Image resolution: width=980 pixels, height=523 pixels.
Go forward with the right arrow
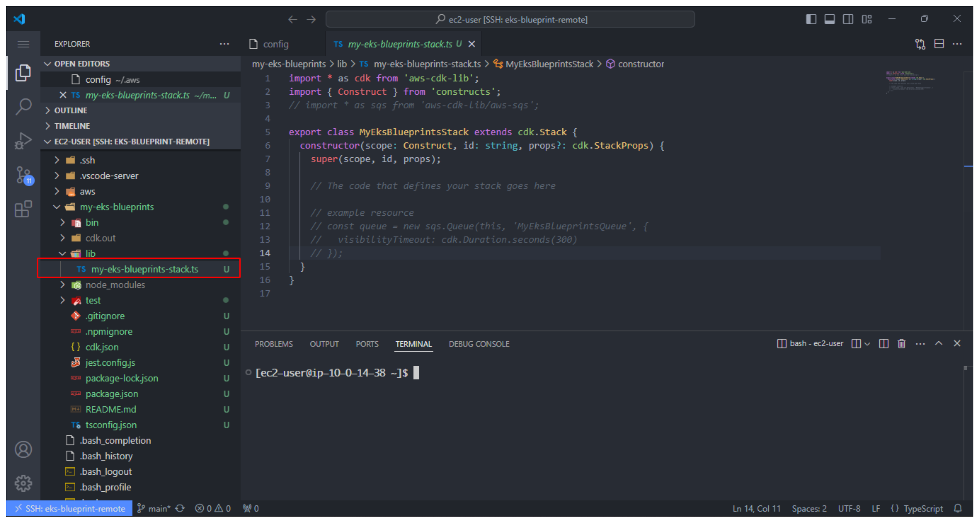pos(311,19)
